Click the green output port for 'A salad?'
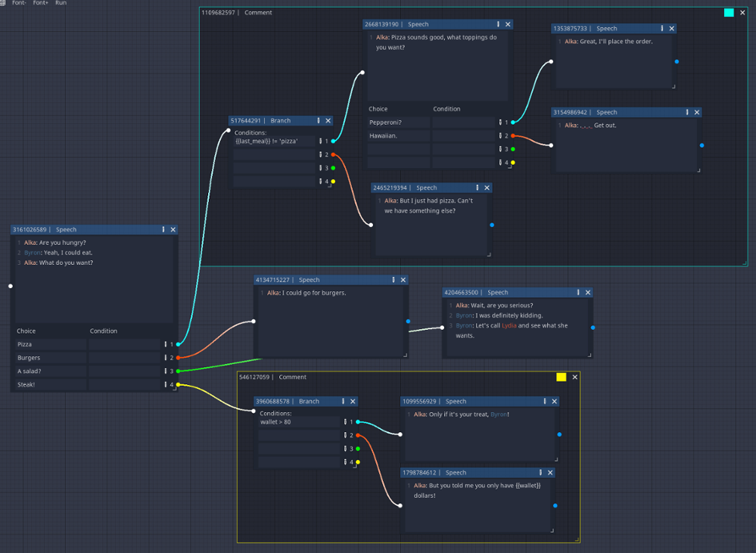Image resolution: width=756 pixels, height=553 pixels. (179, 371)
